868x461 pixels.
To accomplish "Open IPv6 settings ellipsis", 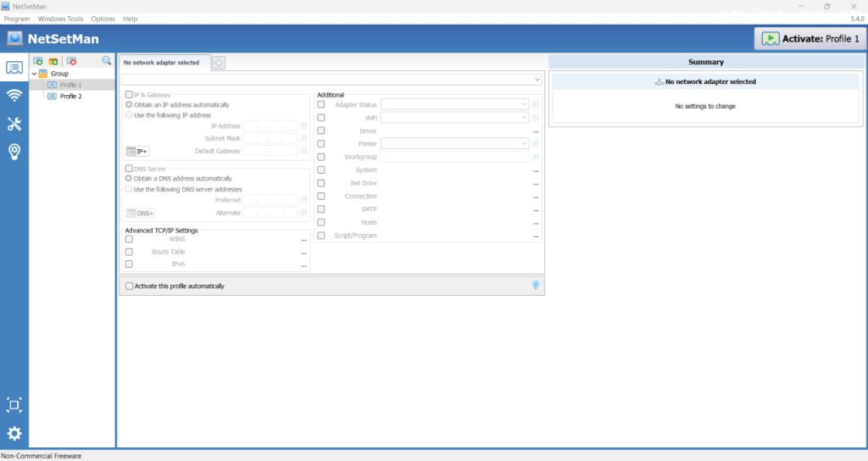I will (x=304, y=265).
